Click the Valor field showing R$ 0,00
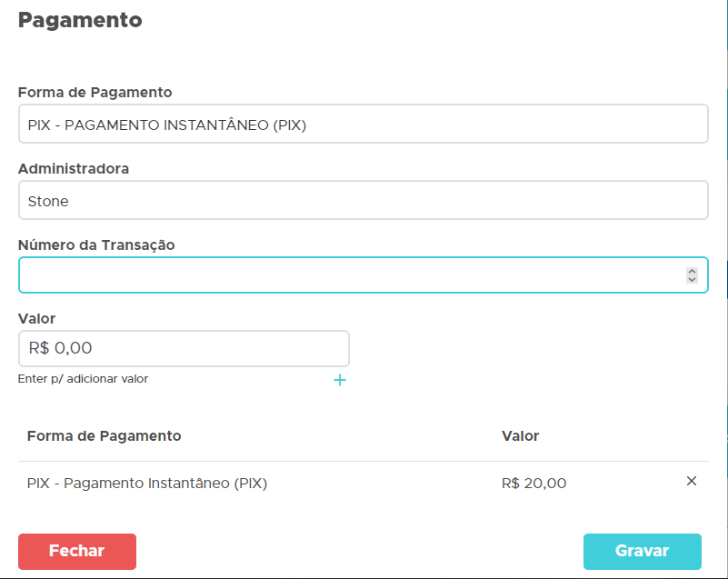 tap(184, 348)
